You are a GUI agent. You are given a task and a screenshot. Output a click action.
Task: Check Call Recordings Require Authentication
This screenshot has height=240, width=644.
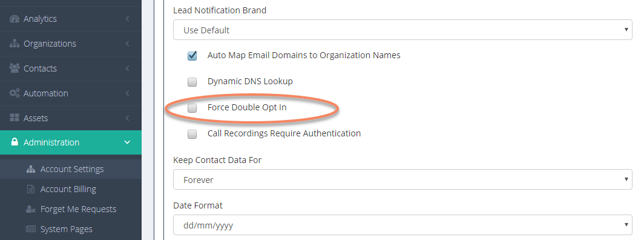point(192,134)
